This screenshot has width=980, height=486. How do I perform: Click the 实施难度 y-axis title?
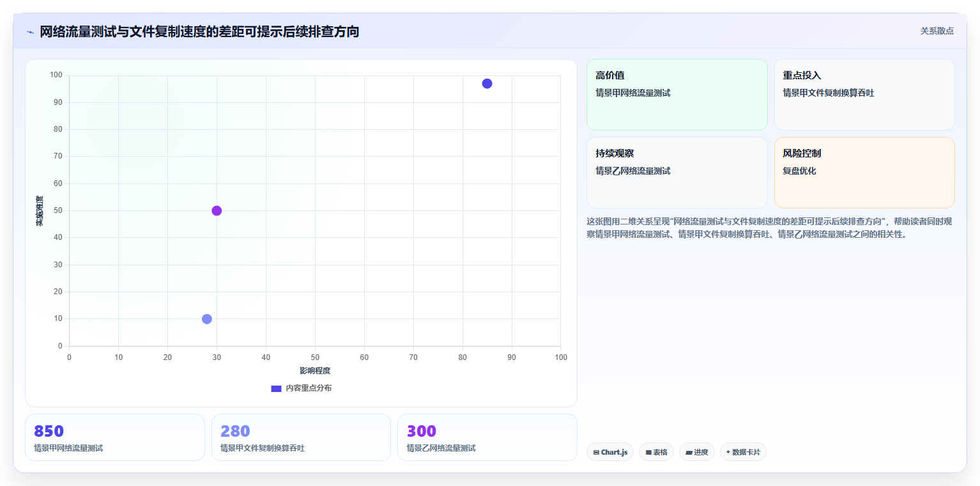pyautogui.click(x=40, y=211)
